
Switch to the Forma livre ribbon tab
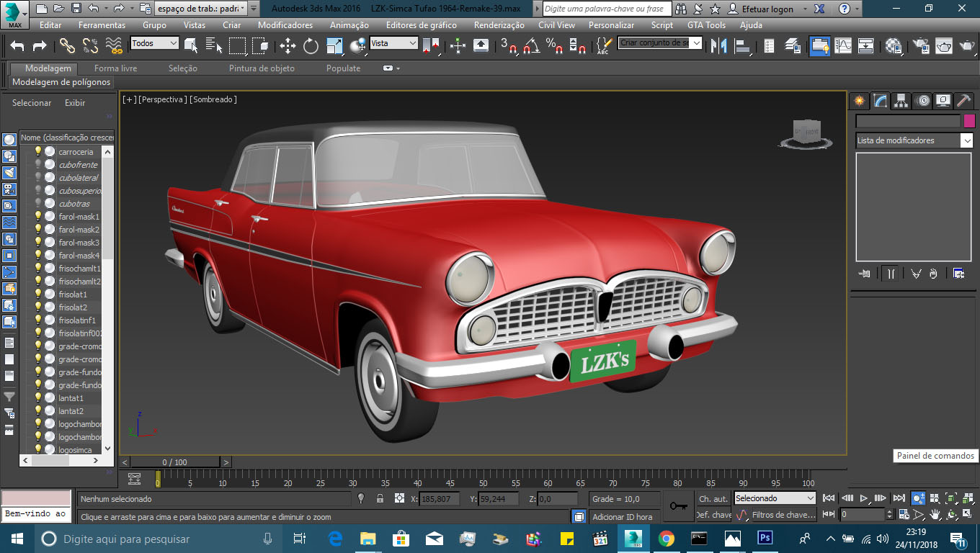tap(115, 68)
